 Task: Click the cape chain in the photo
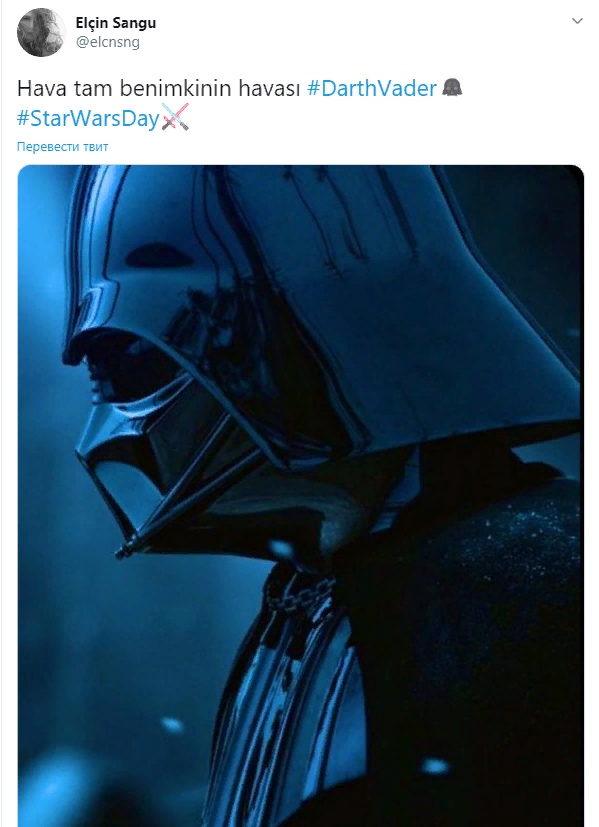click(301, 593)
